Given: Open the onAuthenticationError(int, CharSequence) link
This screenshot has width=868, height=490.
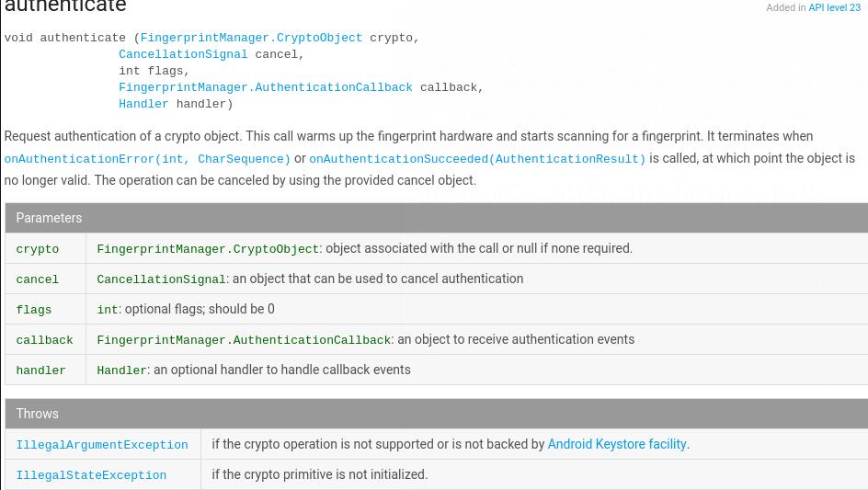Looking at the screenshot, I should [147, 159].
